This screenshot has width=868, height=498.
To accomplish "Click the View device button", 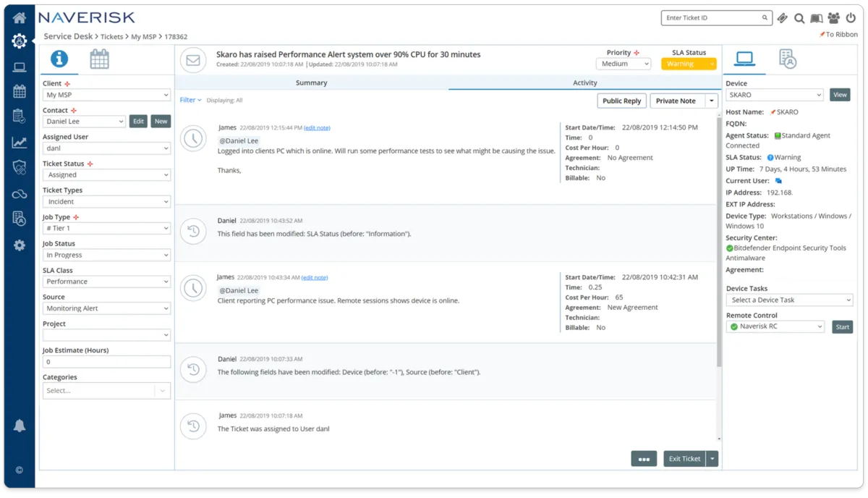I will [x=840, y=95].
